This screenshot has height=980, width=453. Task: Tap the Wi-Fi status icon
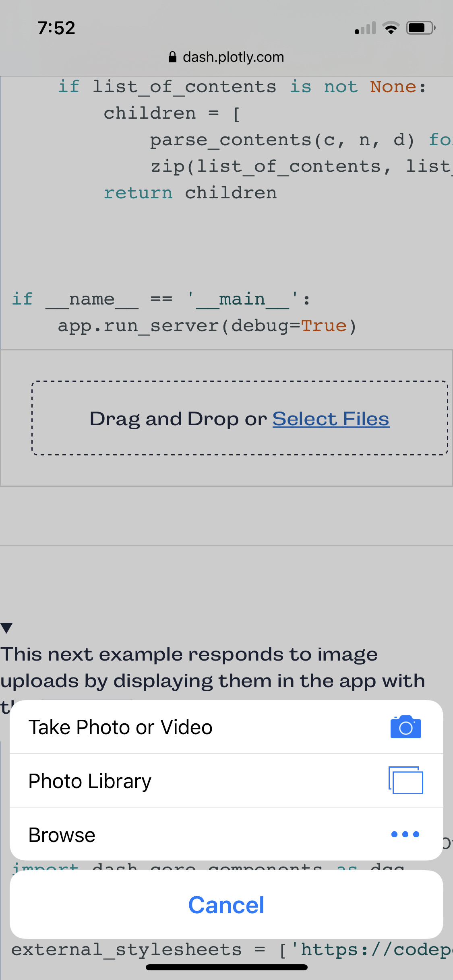pos(391,28)
